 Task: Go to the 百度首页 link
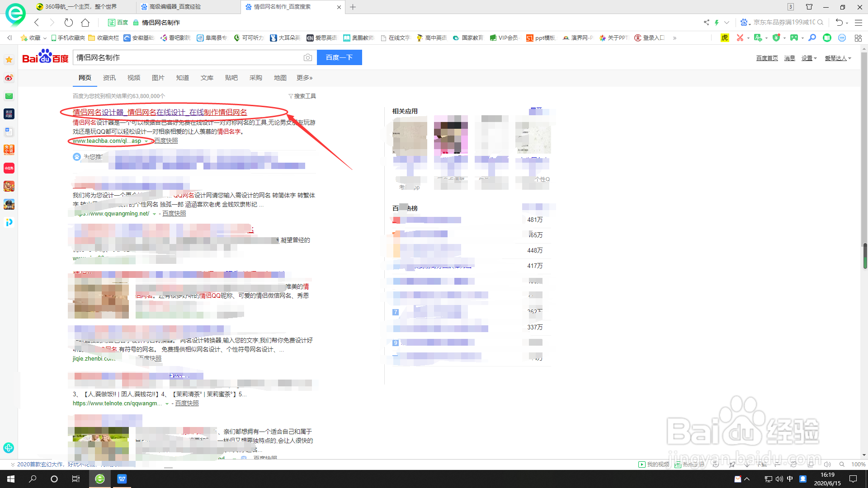pos(767,58)
